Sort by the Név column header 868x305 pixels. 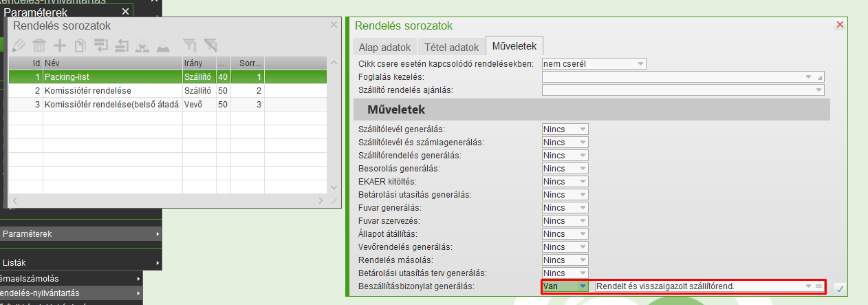111,63
